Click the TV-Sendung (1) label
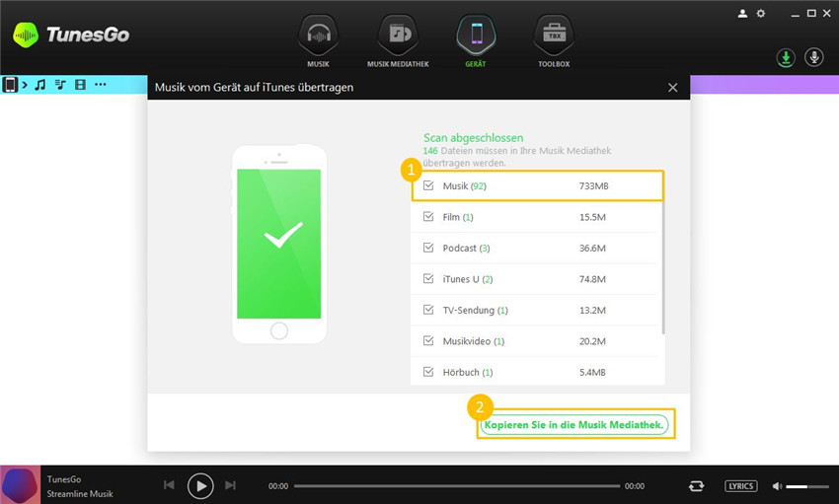This screenshot has width=839, height=504. coord(475,310)
